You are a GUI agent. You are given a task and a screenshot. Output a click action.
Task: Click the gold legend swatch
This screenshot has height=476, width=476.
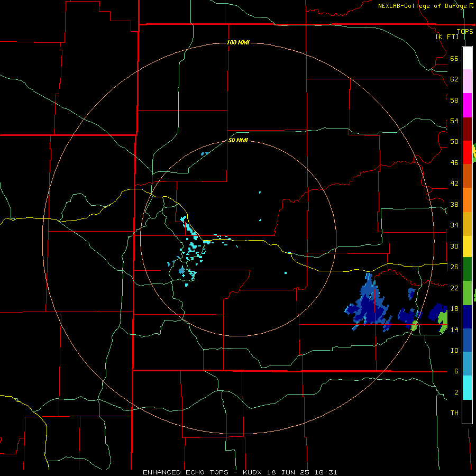467,224
